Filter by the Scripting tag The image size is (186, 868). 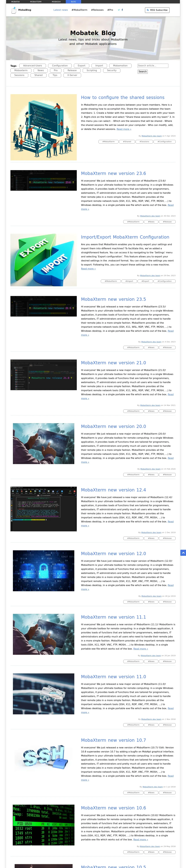pos(92,70)
